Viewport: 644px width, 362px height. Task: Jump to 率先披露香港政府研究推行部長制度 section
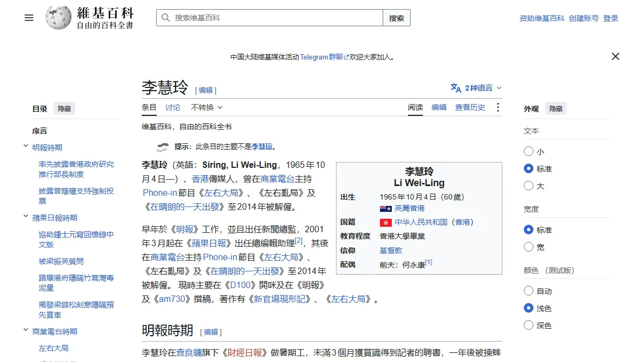coord(76,169)
